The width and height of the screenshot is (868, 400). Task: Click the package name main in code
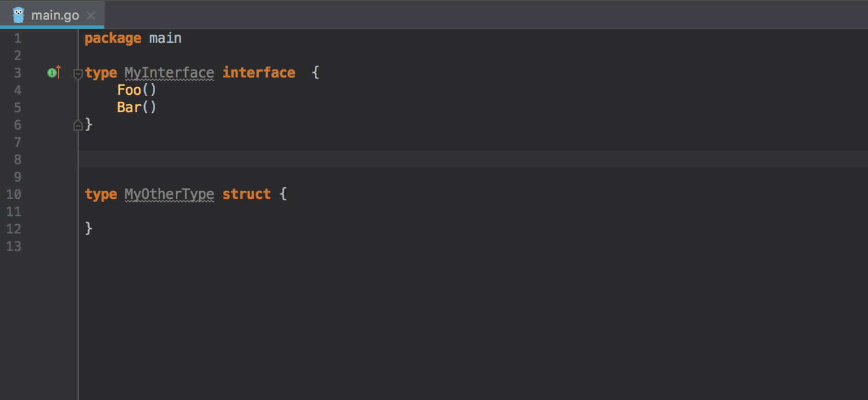[165, 38]
